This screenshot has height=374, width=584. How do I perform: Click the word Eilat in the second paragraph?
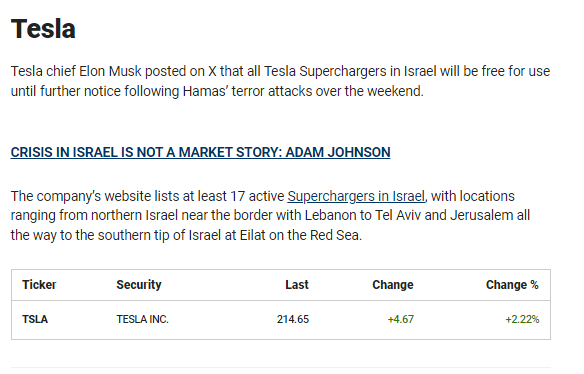[x=253, y=235]
